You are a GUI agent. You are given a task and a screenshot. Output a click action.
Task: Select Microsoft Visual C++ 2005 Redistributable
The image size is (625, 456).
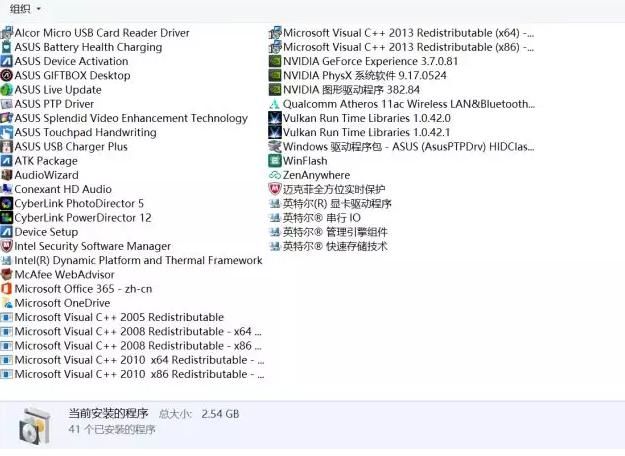point(112,318)
